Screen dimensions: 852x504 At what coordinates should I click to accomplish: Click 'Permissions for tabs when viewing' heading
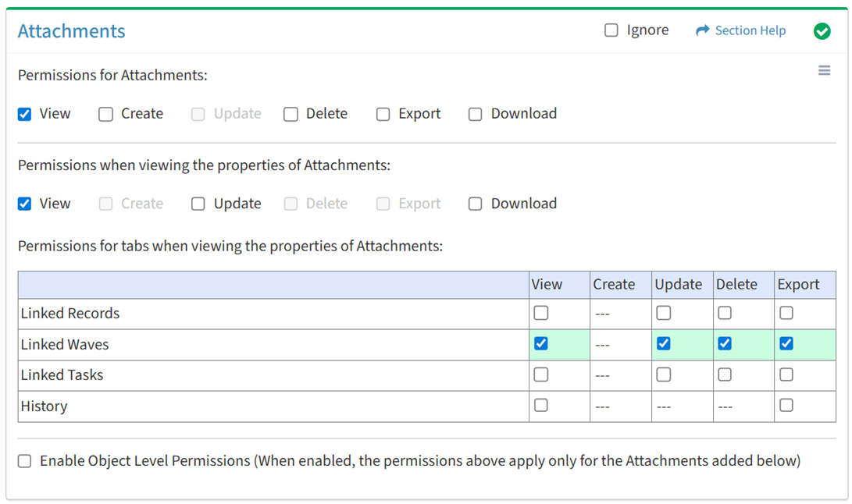click(230, 246)
